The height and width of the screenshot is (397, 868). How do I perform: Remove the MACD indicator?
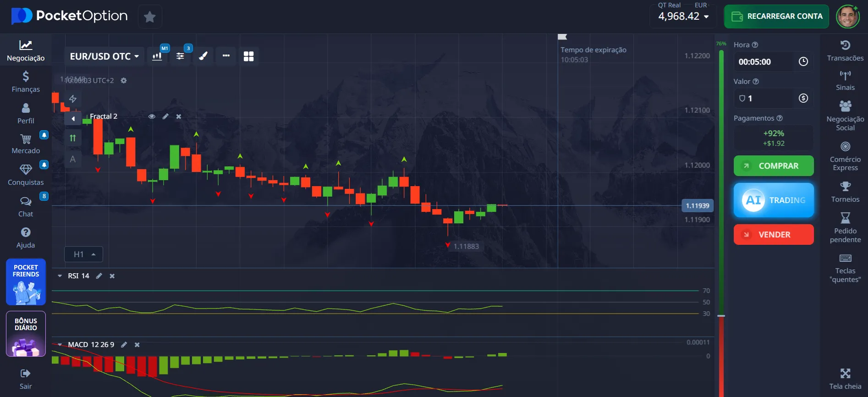click(x=137, y=345)
